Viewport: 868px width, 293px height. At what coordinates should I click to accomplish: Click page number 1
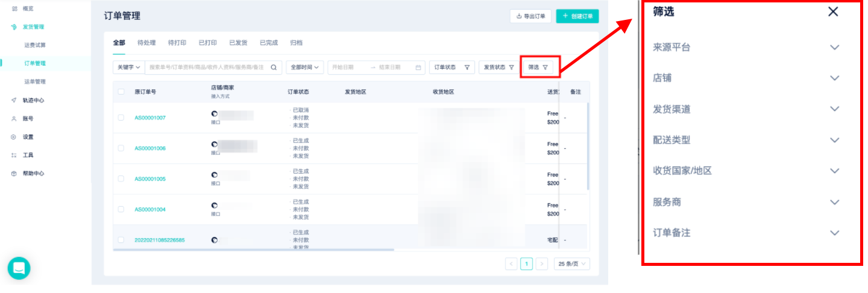click(526, 263)
